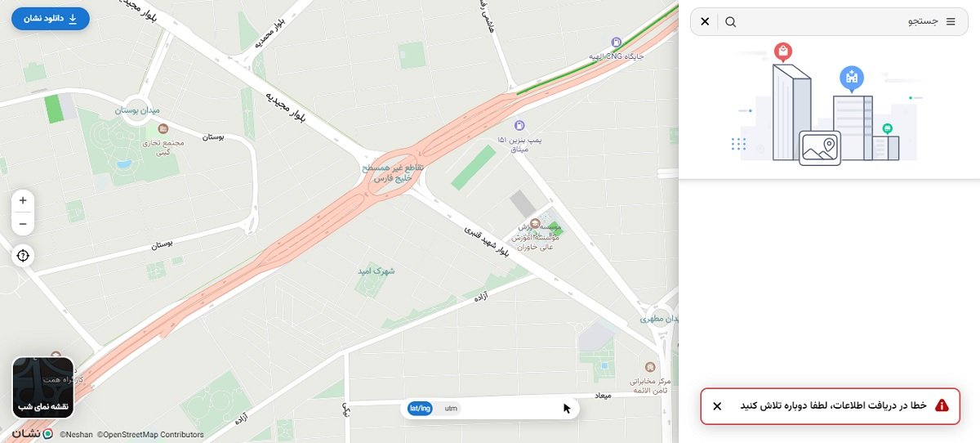Select utm coordinate mode

(451, 408)
